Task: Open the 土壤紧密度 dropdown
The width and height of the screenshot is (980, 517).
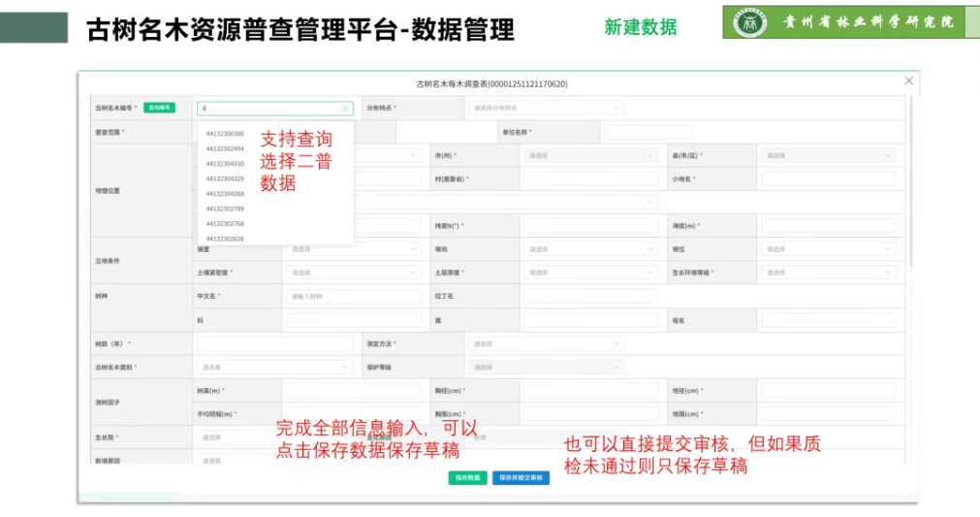Action: point(353,273)
